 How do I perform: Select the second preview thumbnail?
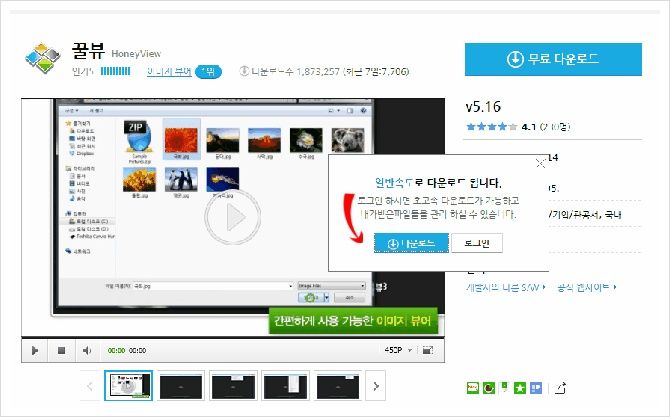tap(181, 386)
